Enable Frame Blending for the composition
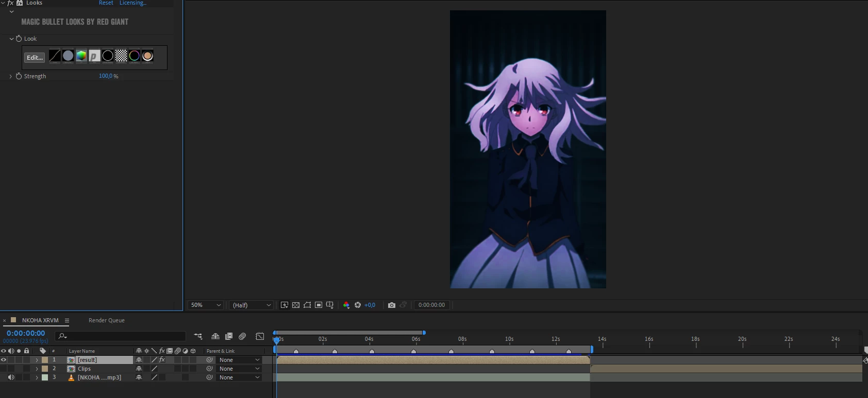 pos(229,336)
